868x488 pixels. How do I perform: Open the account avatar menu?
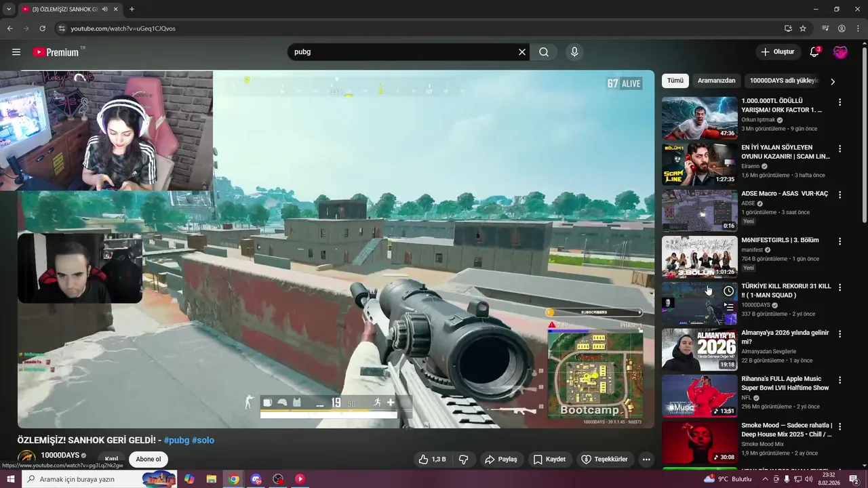click(840, 52)
